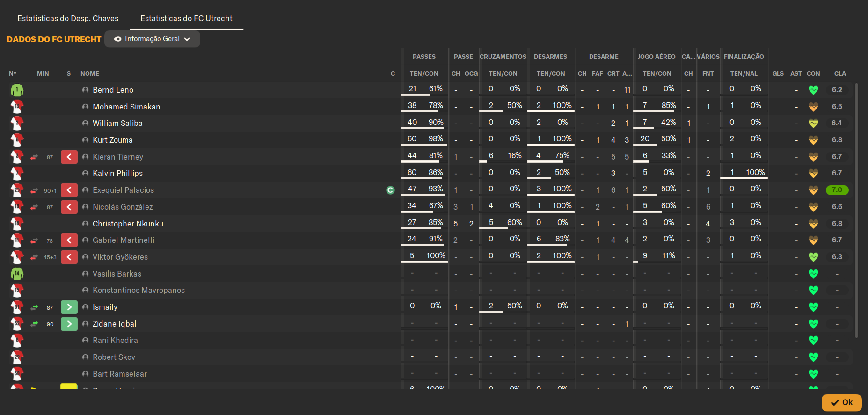
Task: Click condition heart icon for Rani Khedira
Action: [813, 340]
